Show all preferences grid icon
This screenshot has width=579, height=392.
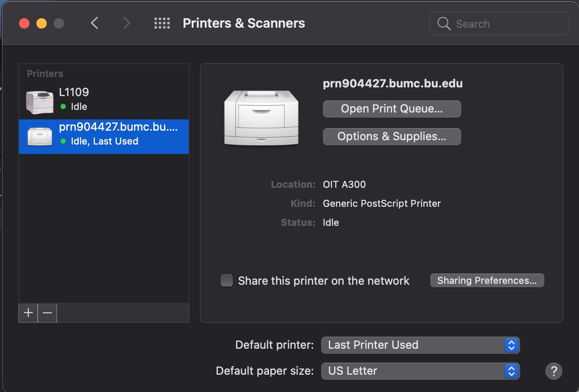162,23
